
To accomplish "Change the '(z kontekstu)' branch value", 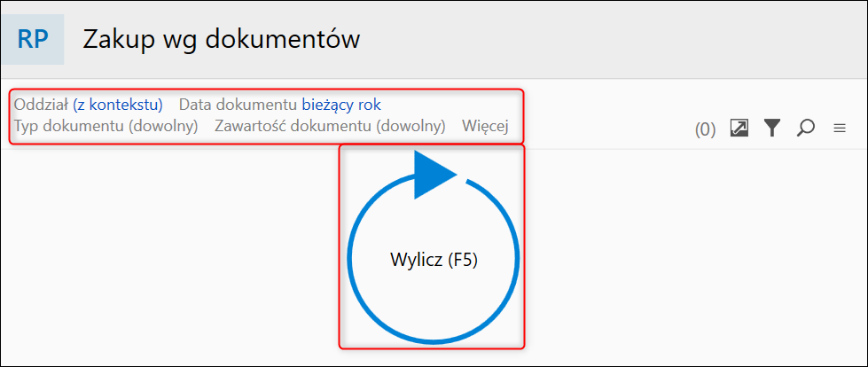I will point(118,105).
